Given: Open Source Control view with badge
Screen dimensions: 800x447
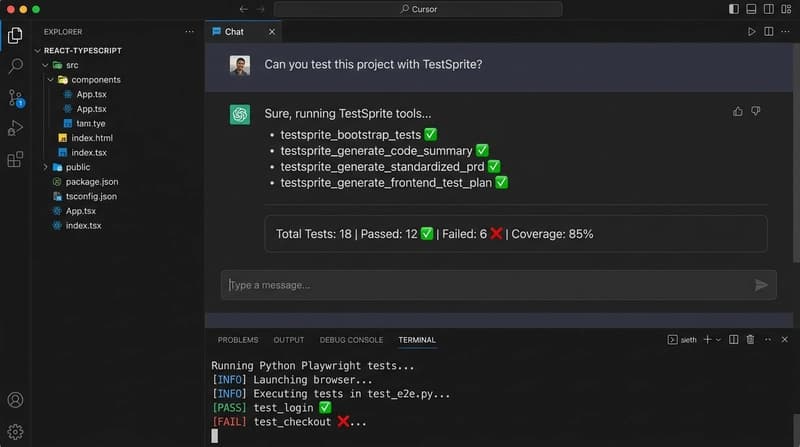Looking at the screenshot, I should (x=16, y=98).
